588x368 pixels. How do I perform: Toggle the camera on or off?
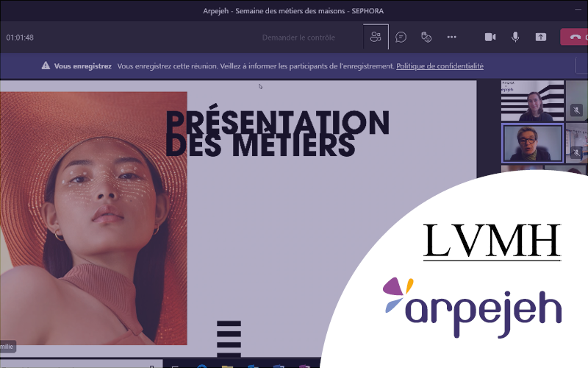tap(490, 37)
